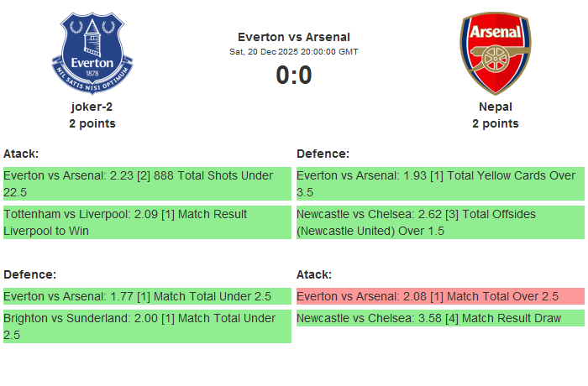Open the joker-2 player name
Viewport: 588px width, 386px height.
click(92, 107)
